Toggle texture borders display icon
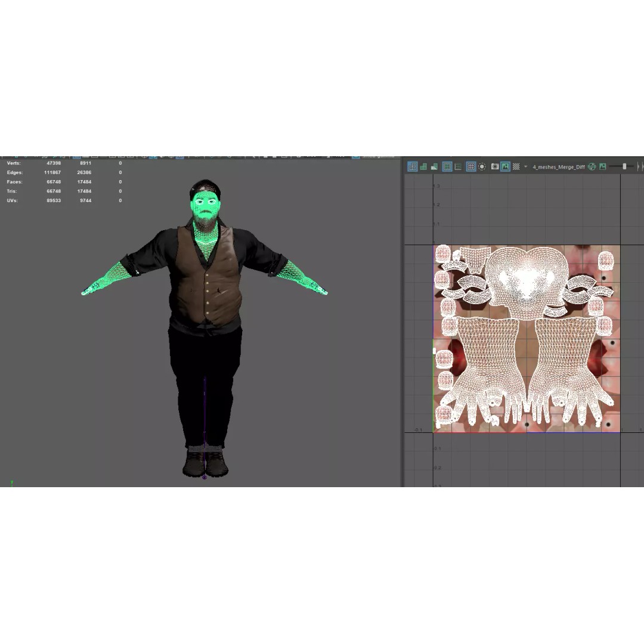The width and height of the screenshot is (644, 644). 447,166
